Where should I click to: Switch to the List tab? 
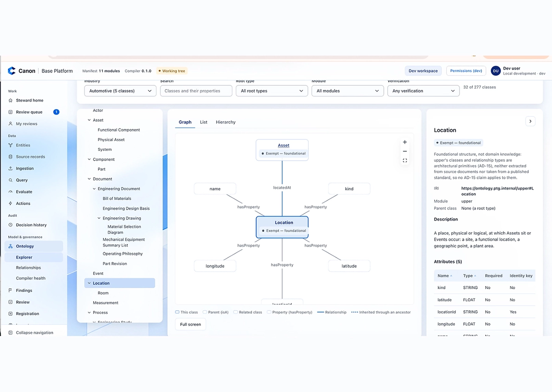click(x=203, y=122)
